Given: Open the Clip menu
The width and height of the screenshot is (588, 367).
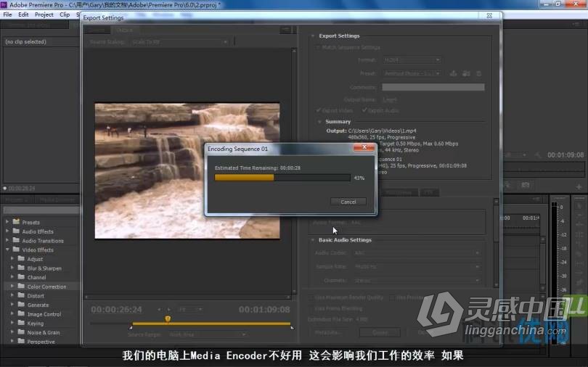Looking at the screenshot, I should click(x=65, y=15).
